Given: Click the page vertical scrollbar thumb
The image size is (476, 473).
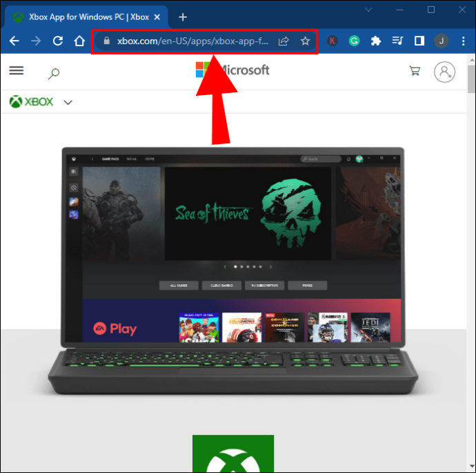Looking at the screenshot, I should click(471, 79).
